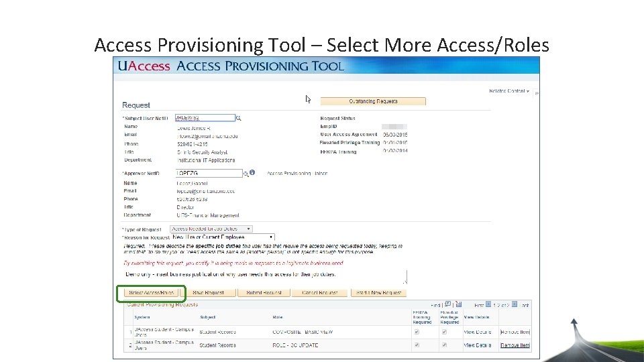Viewport: 644px width, 362px height.
Task: Click Student Records cell in row 1
Action: 217,332
